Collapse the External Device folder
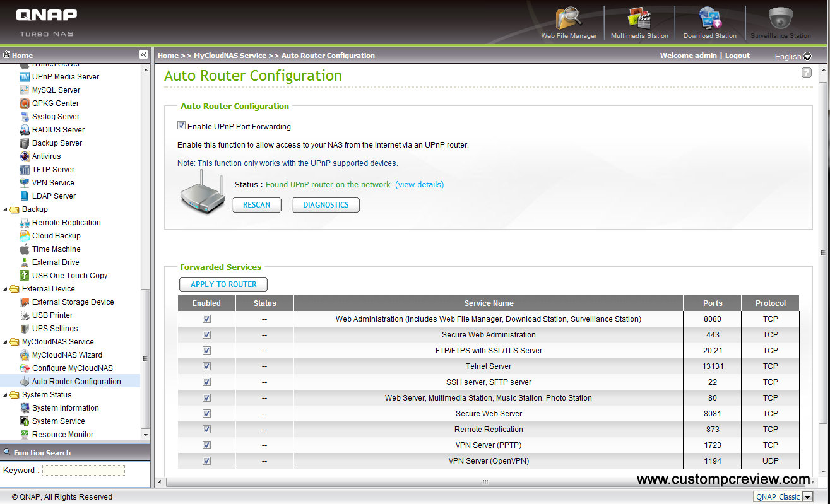This screenshot has width=830, height=504. [x=6, y=288]
